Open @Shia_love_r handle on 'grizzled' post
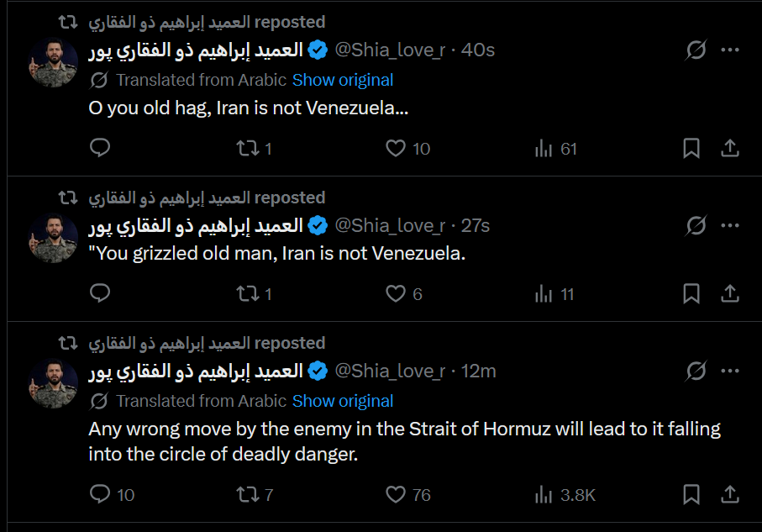Viewport: 762px width, 532px height. (x=390, y=225)
